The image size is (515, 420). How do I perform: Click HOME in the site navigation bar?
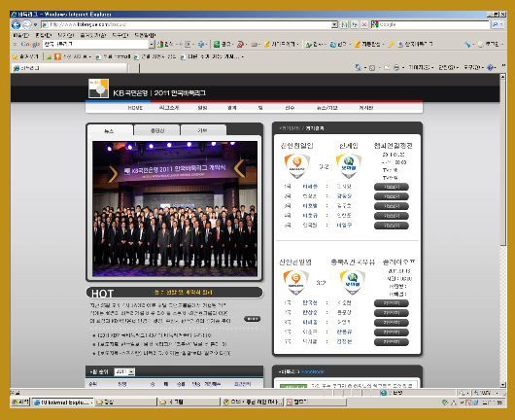point(135,108)
